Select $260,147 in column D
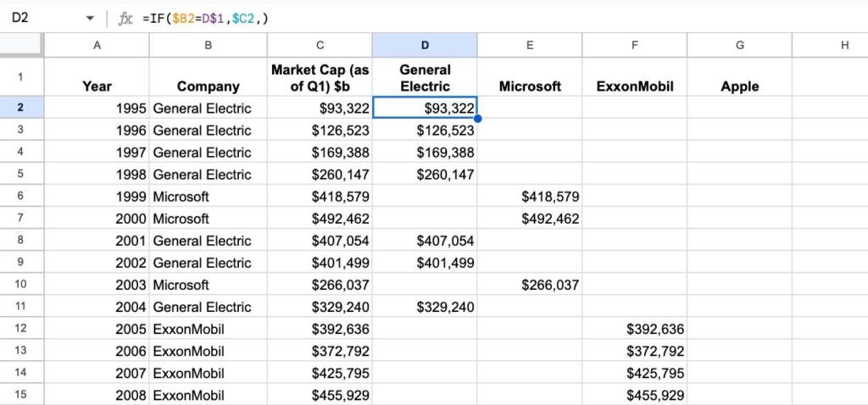The image size is (868, 405). (x=425, y=175)
